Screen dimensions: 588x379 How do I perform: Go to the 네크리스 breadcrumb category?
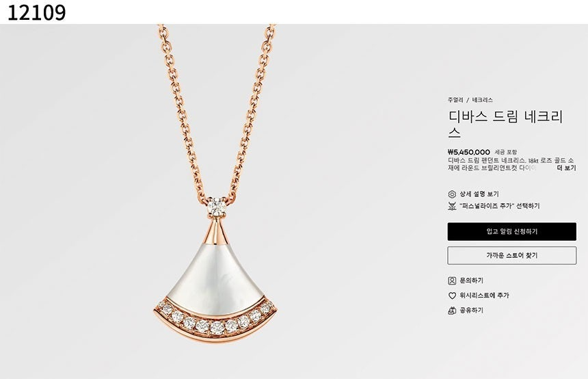(x=482, y=100)
